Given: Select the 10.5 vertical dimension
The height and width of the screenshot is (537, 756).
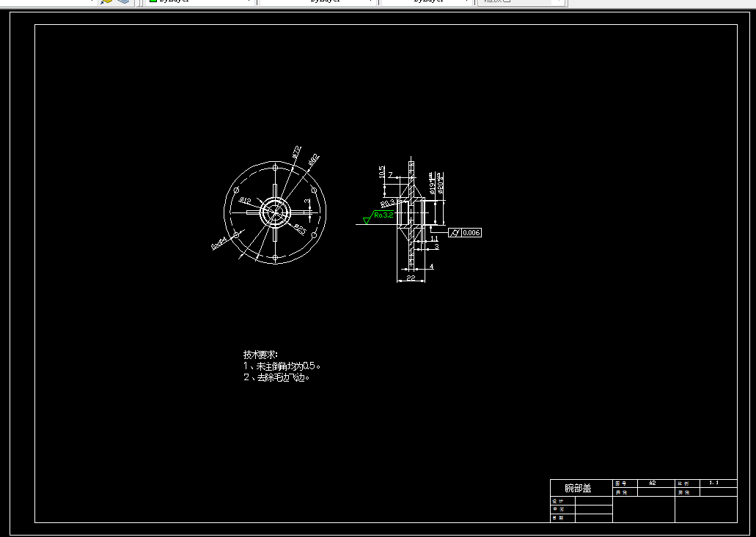Looking at the screenshot, I should point(382,172).
